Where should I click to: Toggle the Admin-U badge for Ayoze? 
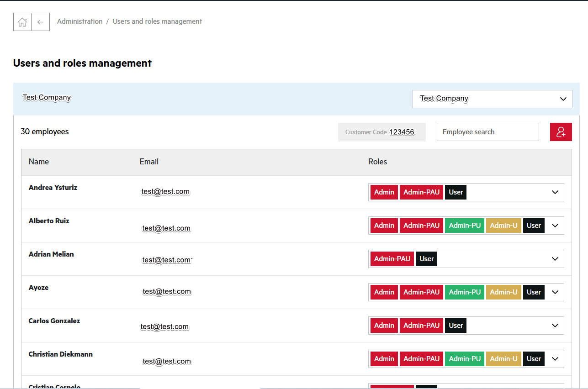click(503, 292)
